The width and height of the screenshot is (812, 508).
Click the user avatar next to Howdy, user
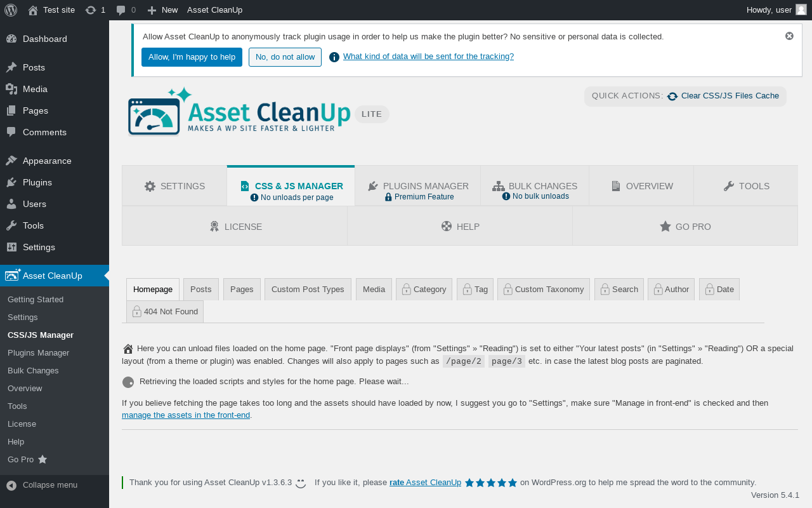(801, 10)
